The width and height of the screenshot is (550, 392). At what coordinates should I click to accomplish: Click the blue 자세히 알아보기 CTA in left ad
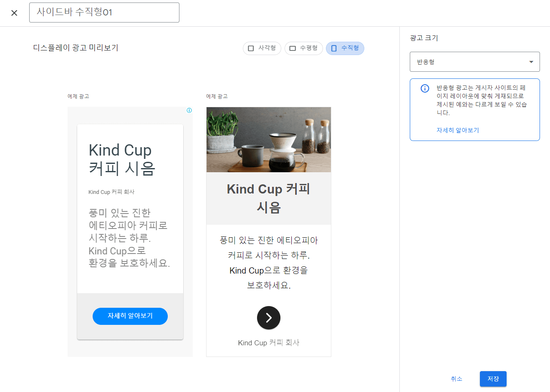[x=130, y=316]
